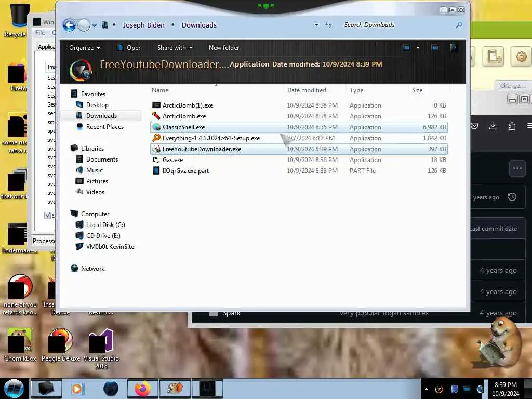The width and height of the screenshot is (532, 399).
Task: Open Peggle Deluxe desktop shortcut
Action: coord(60,345)
